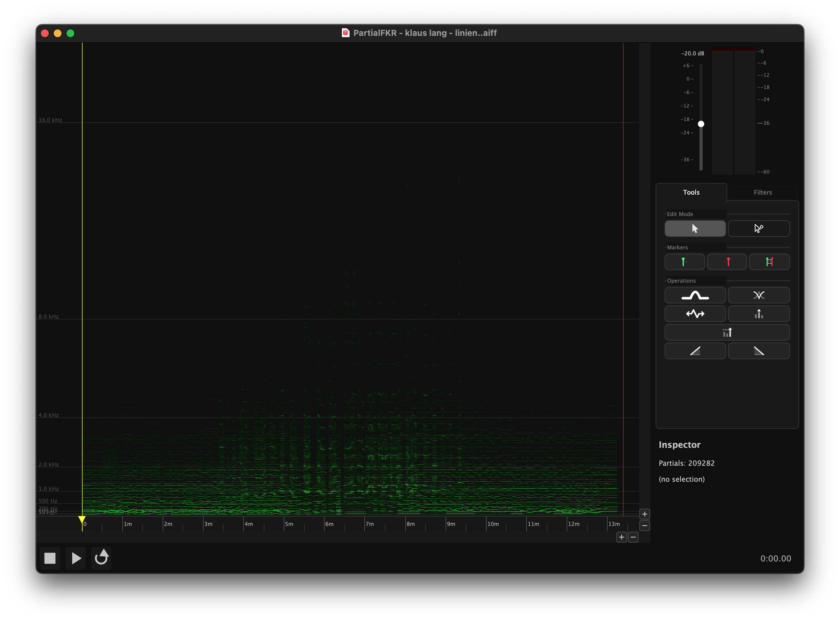Zoom in the frequency axis with plus
Image resolution: width=840 pixels, height=621 pixels.
pos(644,514)
